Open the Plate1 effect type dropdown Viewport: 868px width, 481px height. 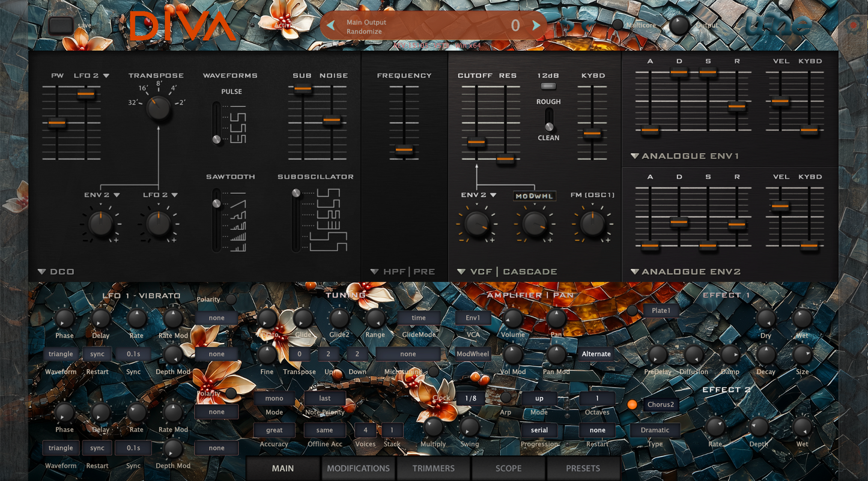point(661,310)
